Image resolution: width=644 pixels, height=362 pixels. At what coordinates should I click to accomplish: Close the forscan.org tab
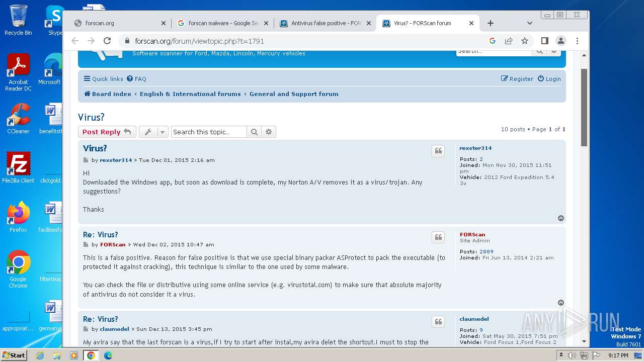coord(163,23)
